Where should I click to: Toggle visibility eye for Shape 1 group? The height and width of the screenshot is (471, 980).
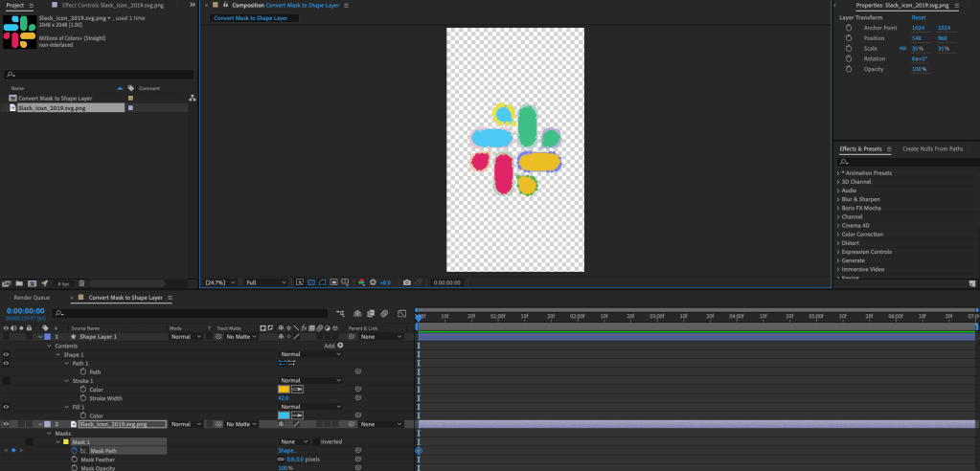pyautogui.click(x=6, y=354)
